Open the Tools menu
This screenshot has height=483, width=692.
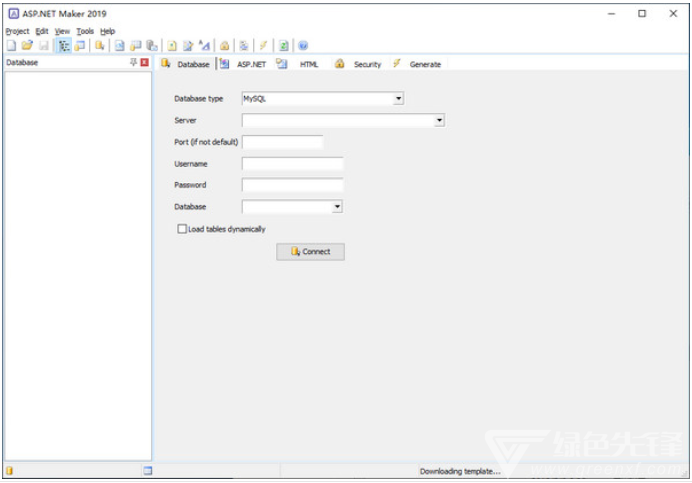click(85, 31)
